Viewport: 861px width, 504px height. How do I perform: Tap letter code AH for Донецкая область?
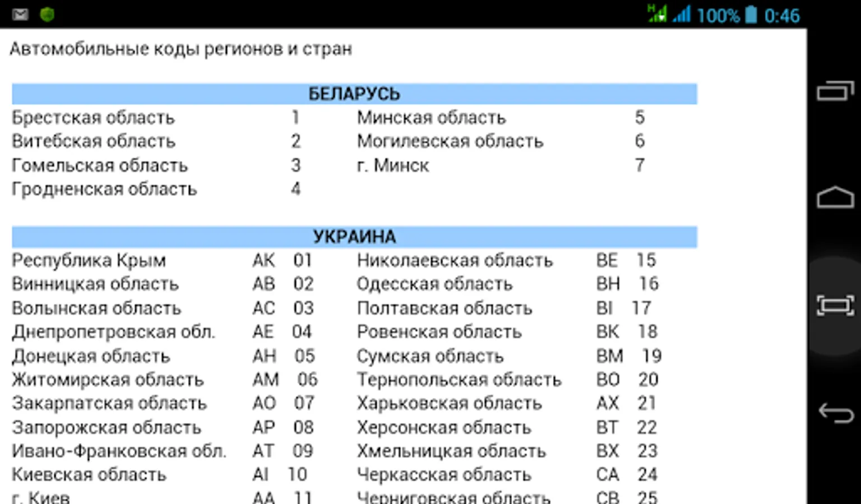[x=264, y=356]
